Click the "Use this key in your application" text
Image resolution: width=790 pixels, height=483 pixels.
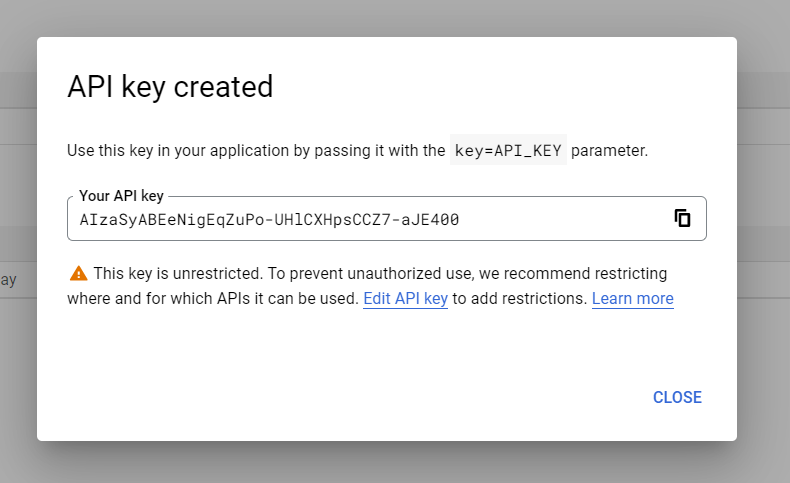click(200, 151)
